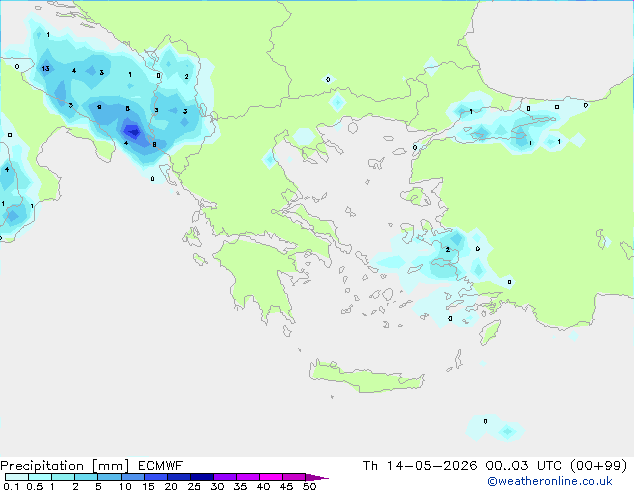The image size is (634, 490).
Task: Click the '0.1' legend scale label
Action: tap(11, 486)
